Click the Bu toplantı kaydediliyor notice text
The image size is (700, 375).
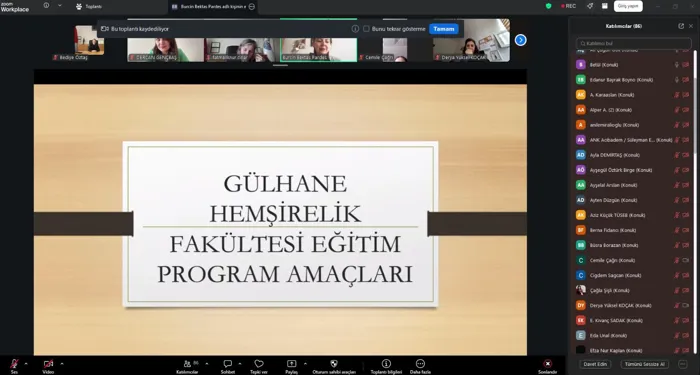(140, 29)
